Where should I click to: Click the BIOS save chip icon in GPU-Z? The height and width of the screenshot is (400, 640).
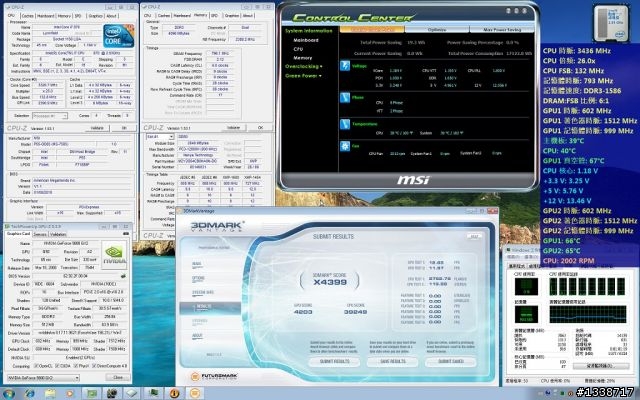123,276
